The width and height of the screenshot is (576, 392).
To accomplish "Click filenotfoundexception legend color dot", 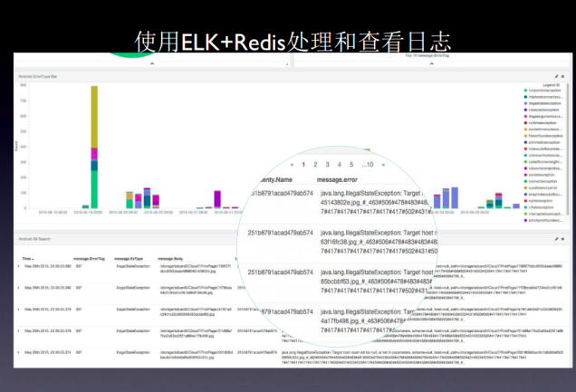I will coord(525,136).
